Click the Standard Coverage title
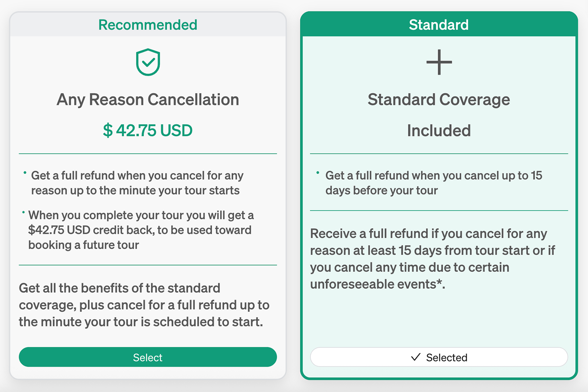This screenshot has height=392, width=588. [439, 100]
